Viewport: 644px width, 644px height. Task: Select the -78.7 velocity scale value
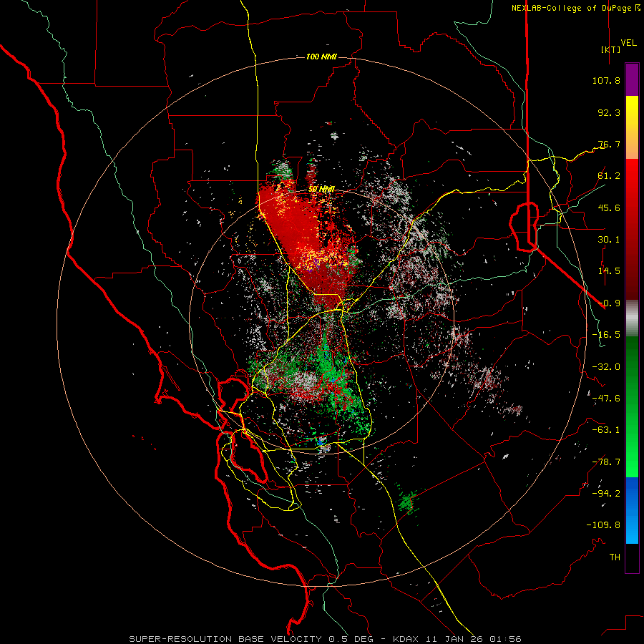coord(606,462)
